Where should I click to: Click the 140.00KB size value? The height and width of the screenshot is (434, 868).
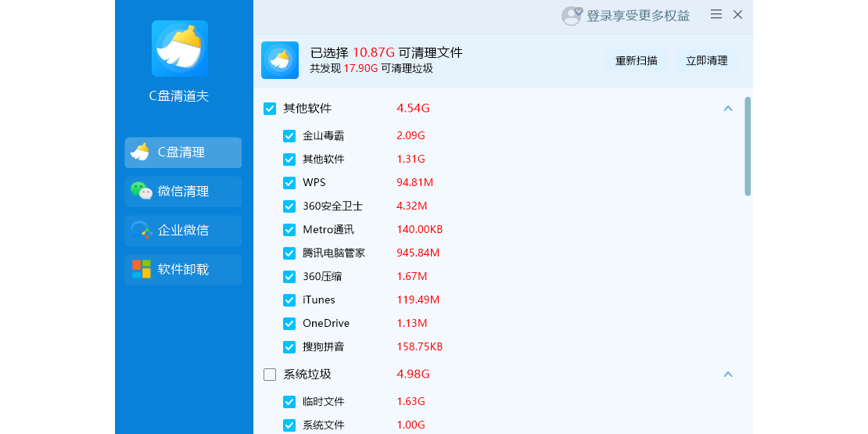[420, 230]
